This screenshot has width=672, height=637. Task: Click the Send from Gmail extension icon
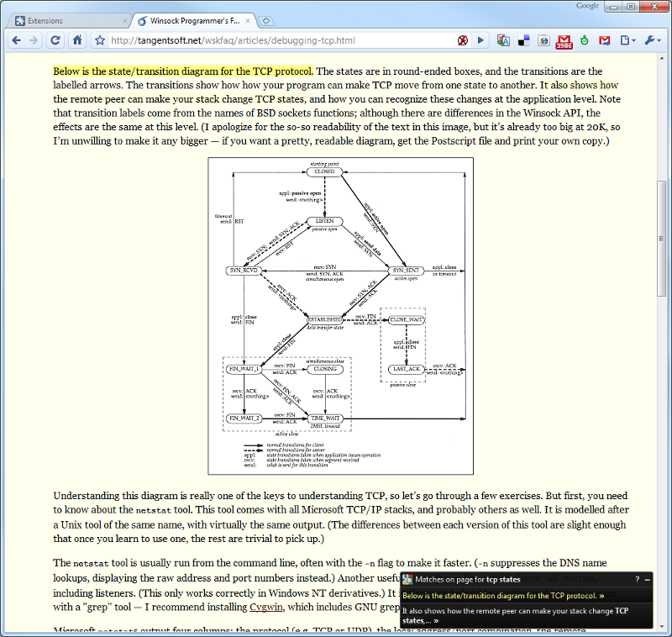coord(604,40)
